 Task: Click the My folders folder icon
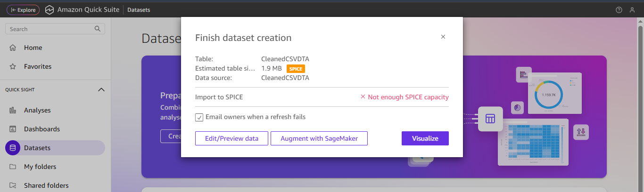click(x=13, y=167)
